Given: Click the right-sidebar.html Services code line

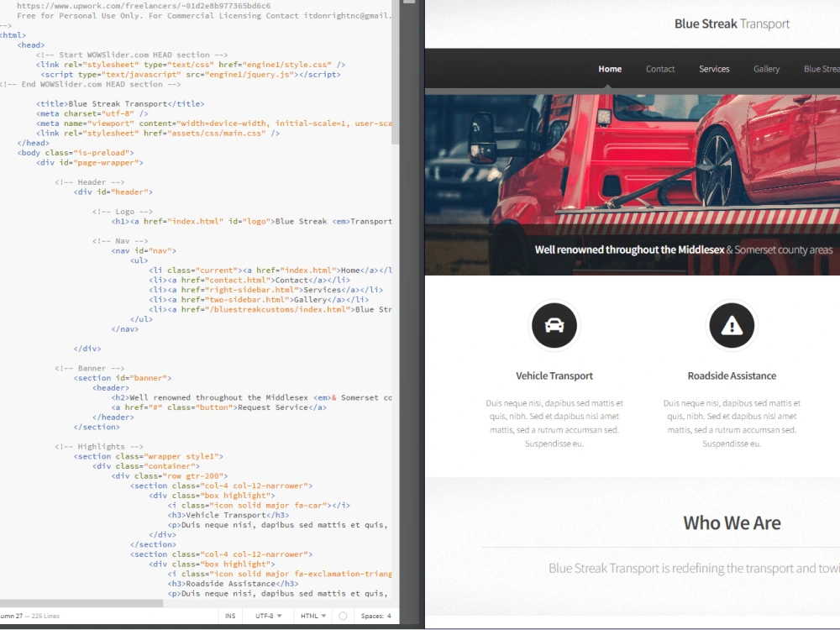Looking at the screenshot, I should click(x=265, y=290).
